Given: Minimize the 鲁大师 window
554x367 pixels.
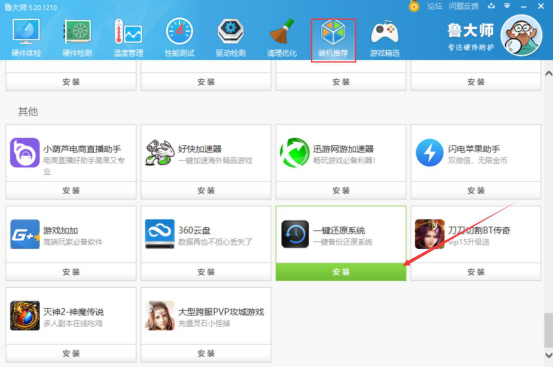Looking at the screenshot, I should click(x=524, y=6).
